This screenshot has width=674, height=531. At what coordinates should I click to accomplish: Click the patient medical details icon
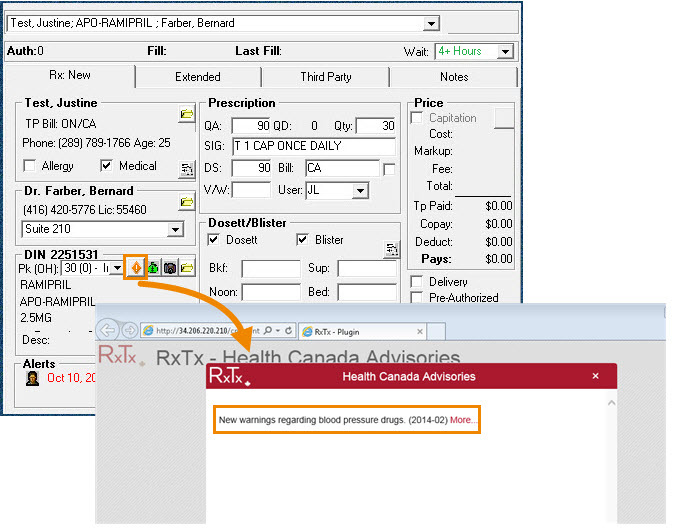(187, 169)
